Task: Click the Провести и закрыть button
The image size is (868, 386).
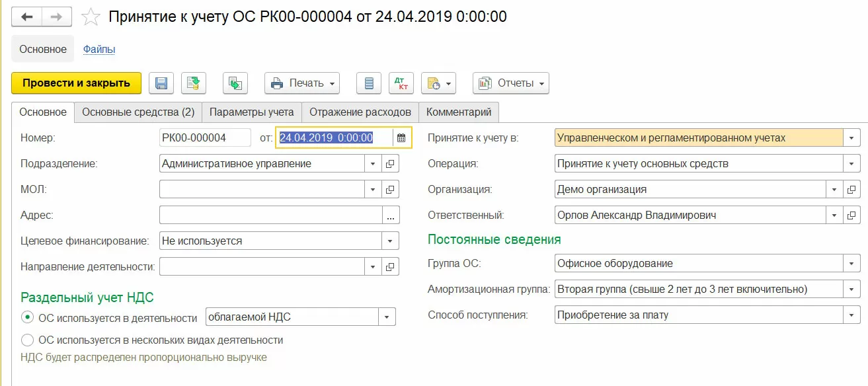Action: 76,83
